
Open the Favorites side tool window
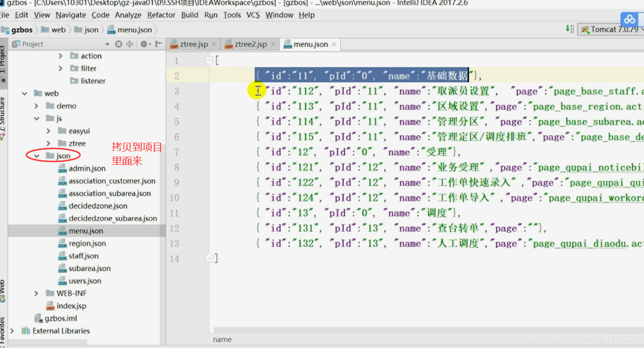(x=3, y=333)
